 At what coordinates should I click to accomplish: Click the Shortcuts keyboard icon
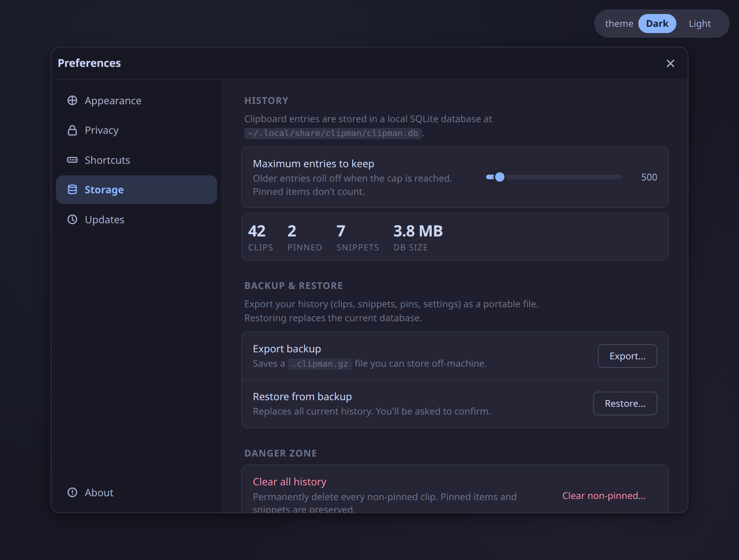pos(72,160)
